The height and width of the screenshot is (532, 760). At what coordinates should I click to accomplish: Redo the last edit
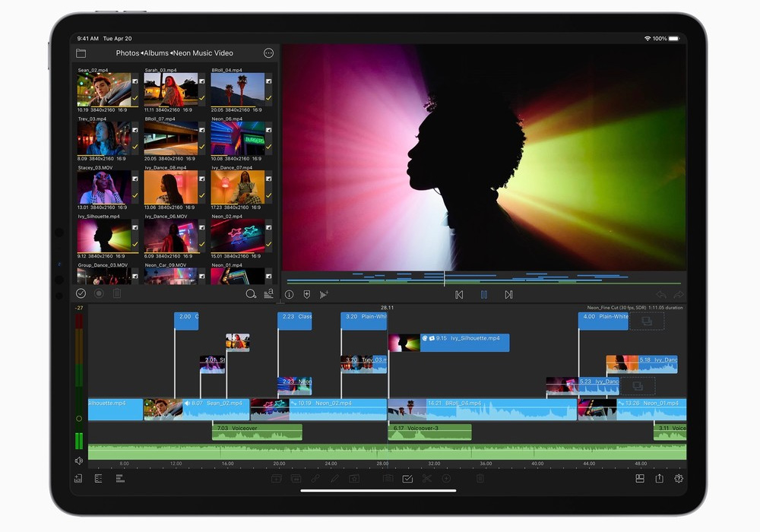tap(679, 295)
